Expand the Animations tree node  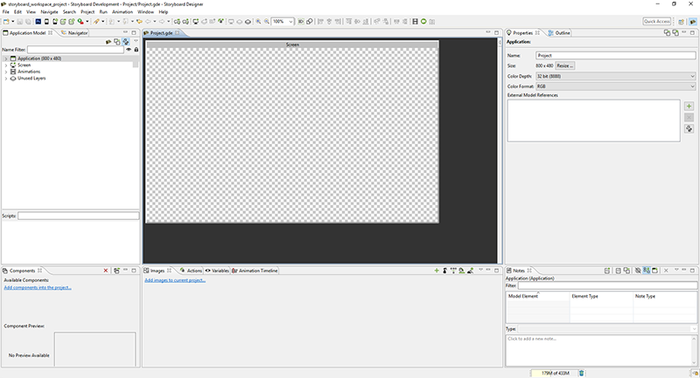click(6, 72)
